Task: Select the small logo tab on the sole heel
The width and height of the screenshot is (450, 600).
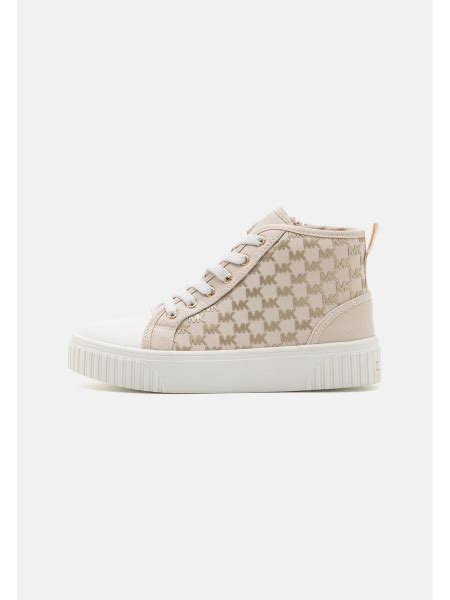Action: [x=378, y=364]
